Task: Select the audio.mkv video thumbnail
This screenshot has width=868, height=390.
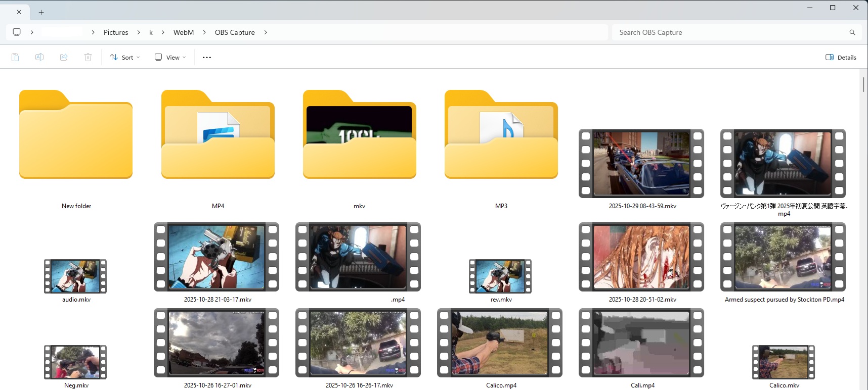Action: 75,276
